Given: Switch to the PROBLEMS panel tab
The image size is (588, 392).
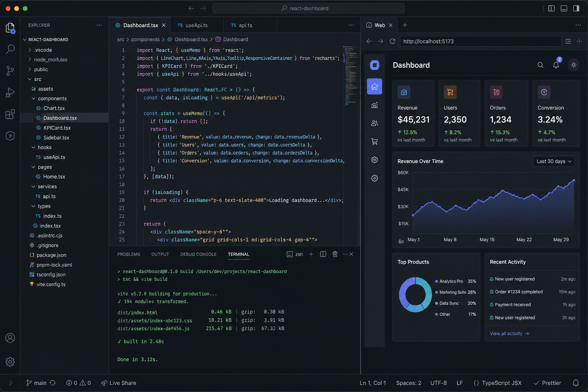Looking at the screenshot, I should pos(129,254).
